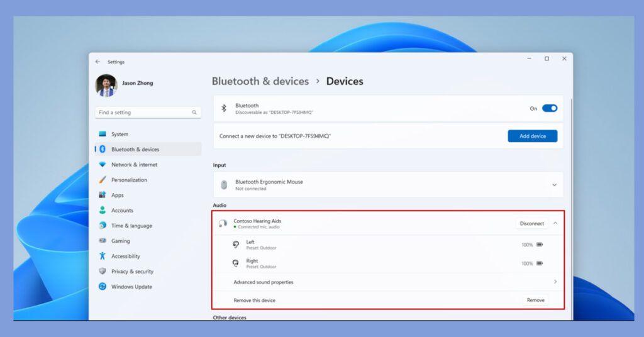This screenshot has width=644, height=337.
Task: Click the Jason Zhong account name
Action: coord(138,83)
